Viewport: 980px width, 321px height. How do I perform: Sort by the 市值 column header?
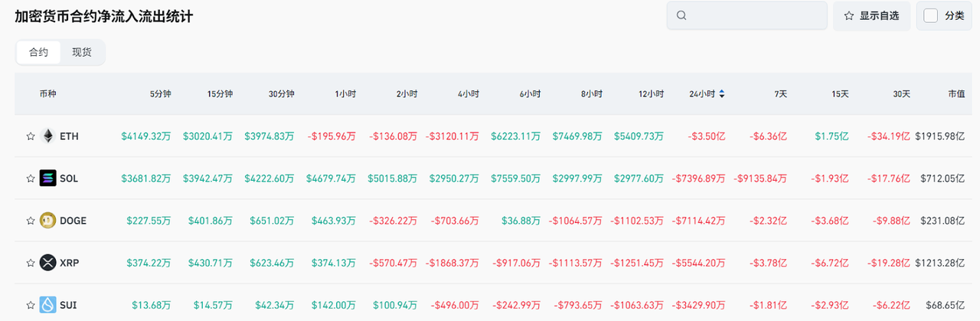[956, 94]
